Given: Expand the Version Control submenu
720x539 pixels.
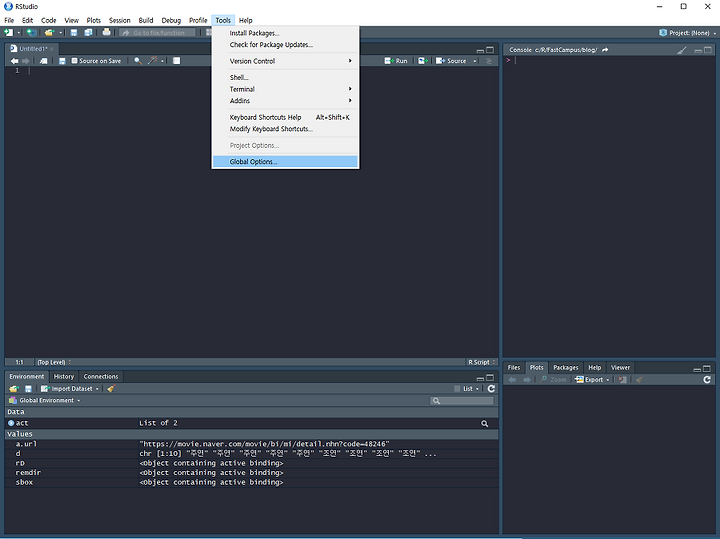Looking at the screenshot, I should click(x=285, y=61).
